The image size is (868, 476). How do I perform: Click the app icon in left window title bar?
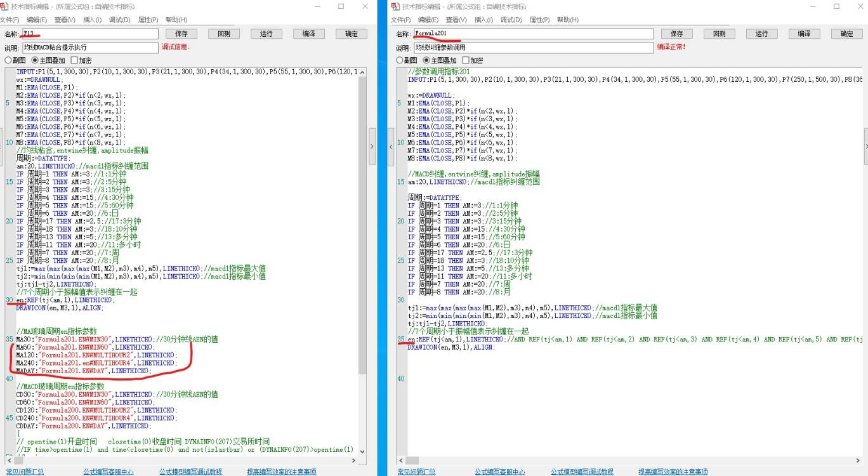pyautogui.click(x=5, y=6)
